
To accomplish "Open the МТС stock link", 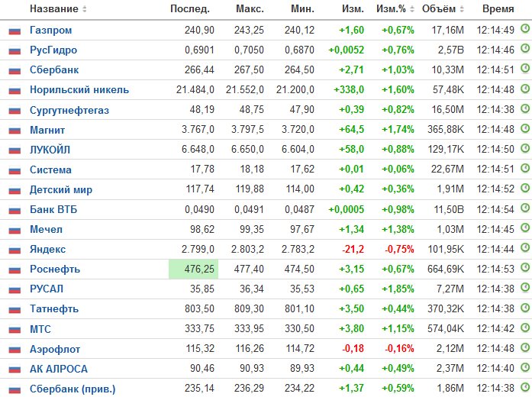I will tap(40, 329).
